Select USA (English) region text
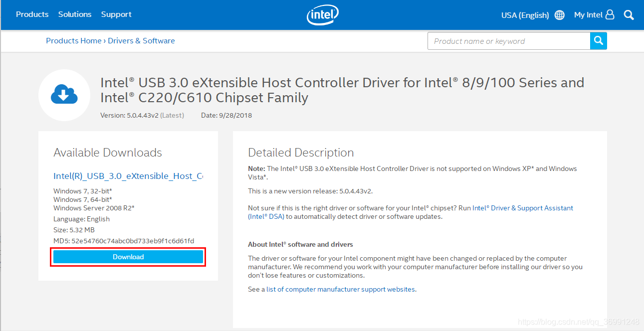Viewport: 644px width, 331px height. 525,15
